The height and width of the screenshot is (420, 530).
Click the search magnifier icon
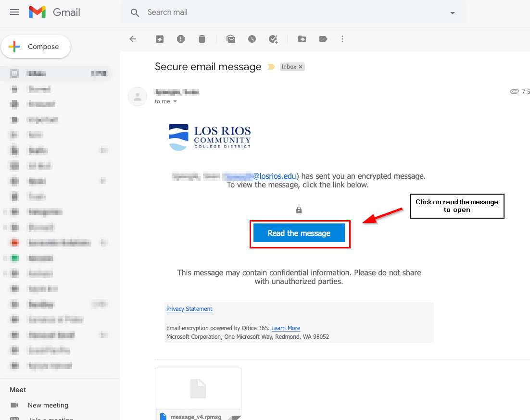click(x=135, y=13)
